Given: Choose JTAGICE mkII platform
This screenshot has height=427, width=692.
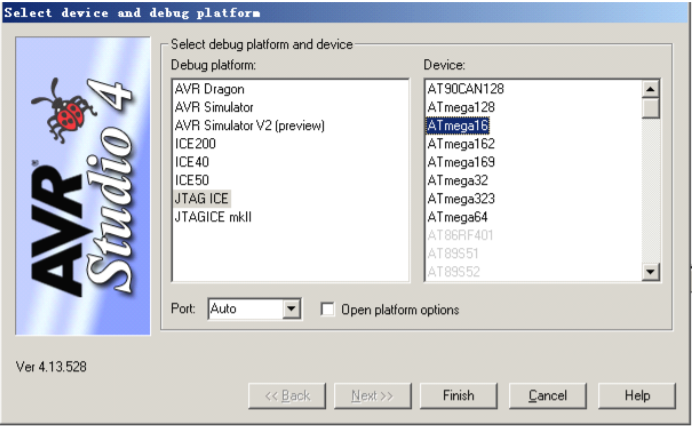Looking at the screenshot, I should click(213, 217).
